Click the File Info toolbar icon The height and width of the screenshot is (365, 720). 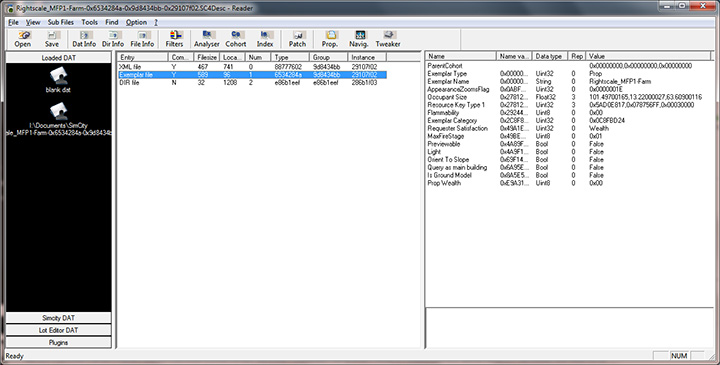(x=142, y=39)
